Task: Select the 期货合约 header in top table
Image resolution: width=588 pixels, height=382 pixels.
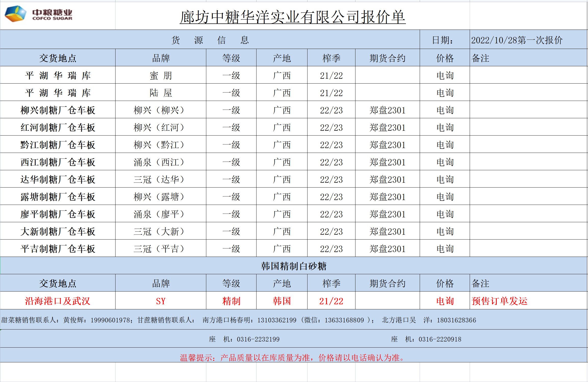Action: 387,58
